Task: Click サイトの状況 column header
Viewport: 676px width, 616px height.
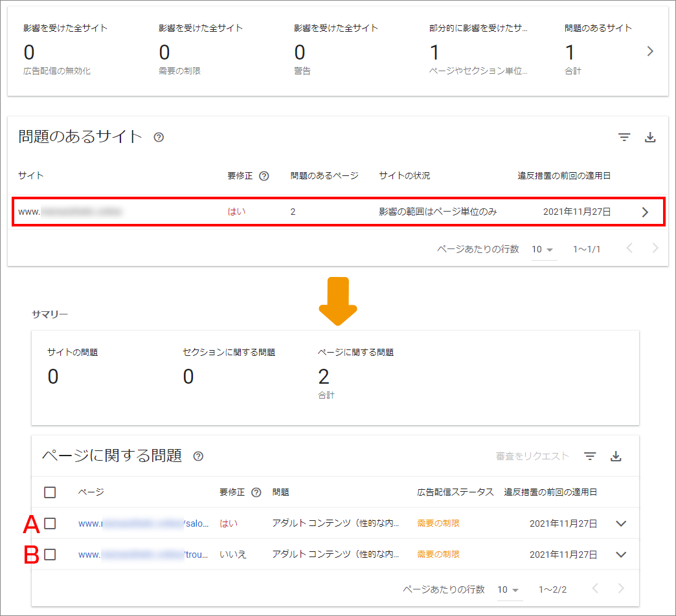Action: (404, 175)
